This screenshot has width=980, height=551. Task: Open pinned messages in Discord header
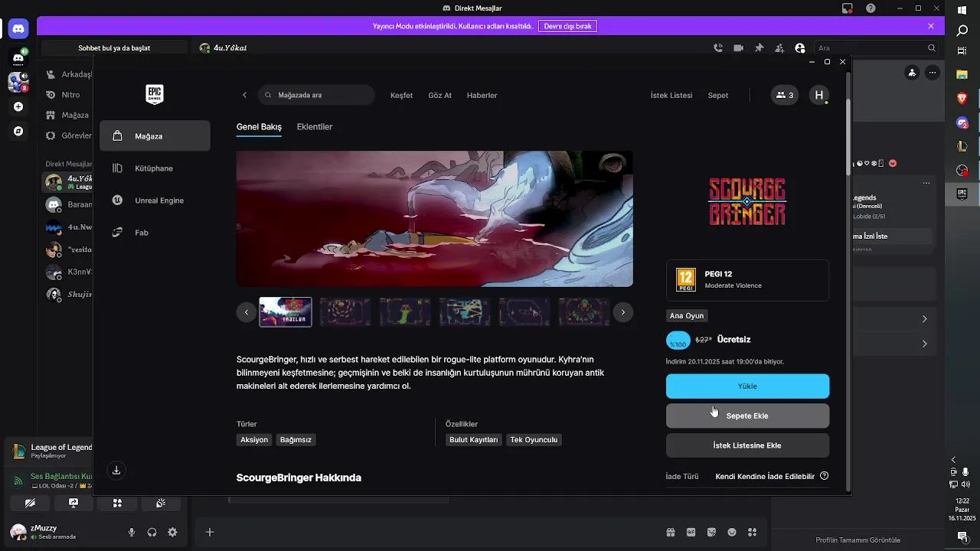point(759,47)
